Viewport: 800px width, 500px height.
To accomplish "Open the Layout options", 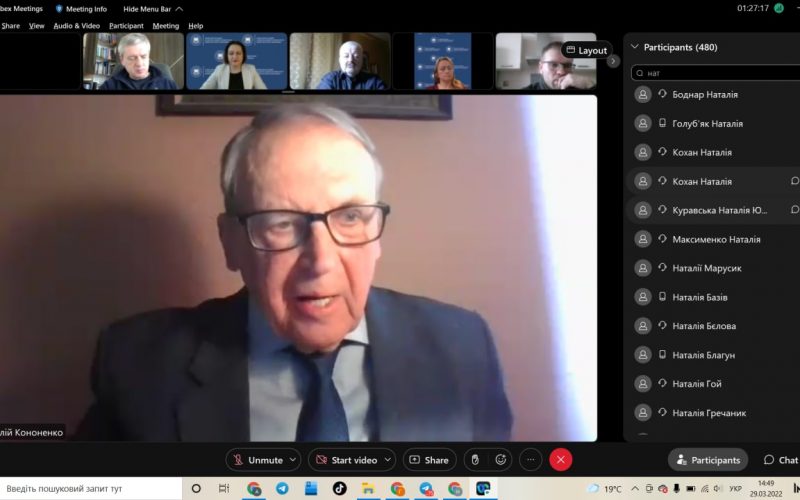I will [x=586, y=50].
